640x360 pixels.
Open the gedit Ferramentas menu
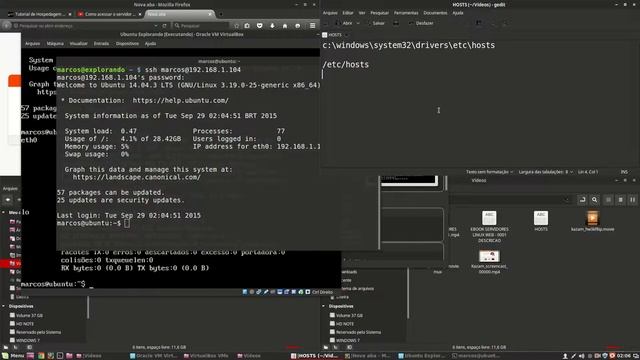[406, 13]
